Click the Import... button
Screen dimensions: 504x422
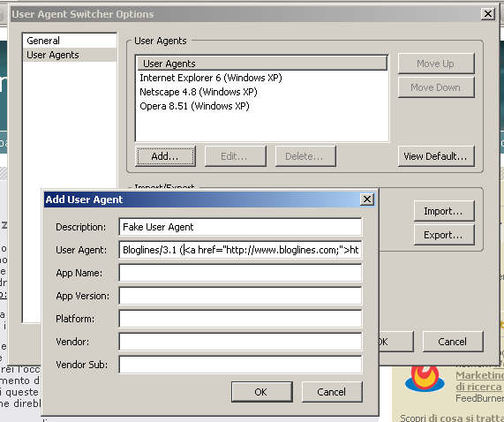(444, 211)
